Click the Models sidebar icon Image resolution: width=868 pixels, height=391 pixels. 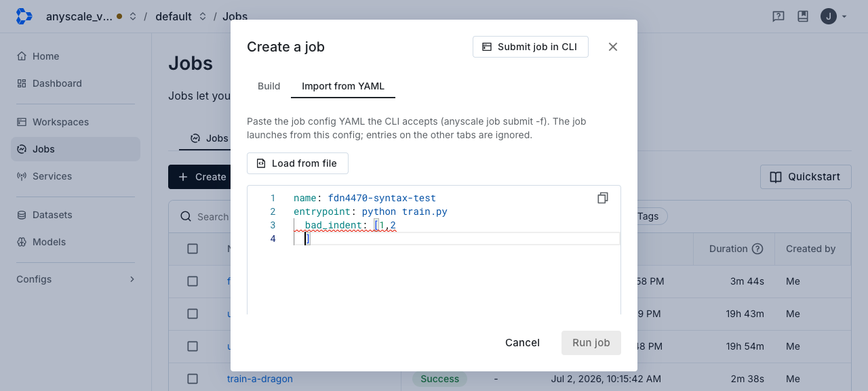point(22,242)
